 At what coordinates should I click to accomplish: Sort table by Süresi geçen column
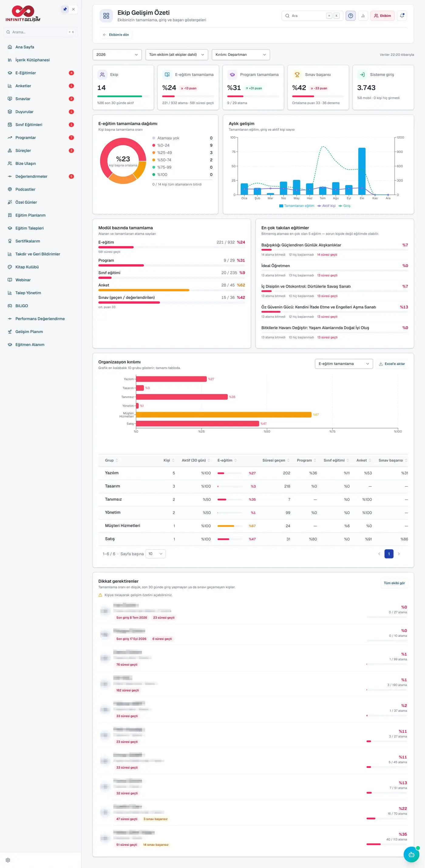click(x=276, y=460)
